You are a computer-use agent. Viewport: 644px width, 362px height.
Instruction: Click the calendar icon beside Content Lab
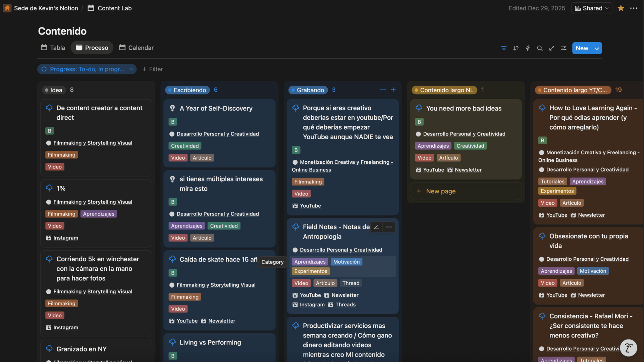click(x=91, y=8)
